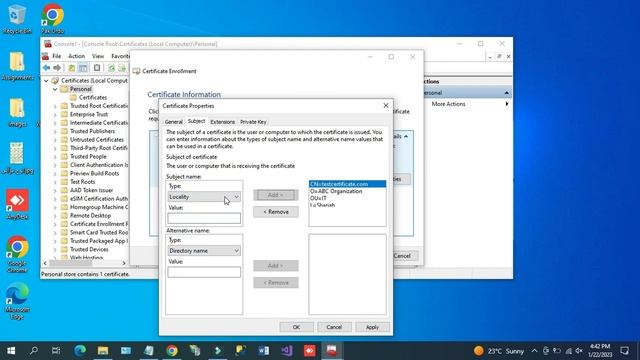
Task: Click the MMC console taskbar icon
Action: [332, 351]
